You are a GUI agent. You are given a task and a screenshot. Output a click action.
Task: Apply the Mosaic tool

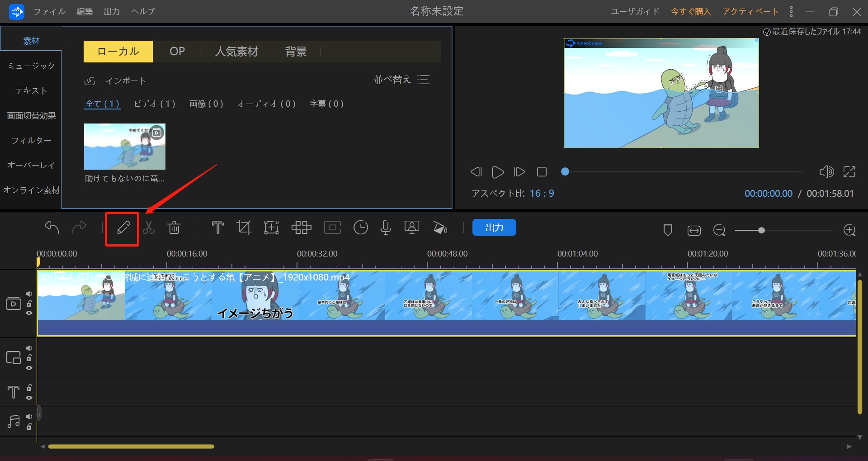pos(301,228)
